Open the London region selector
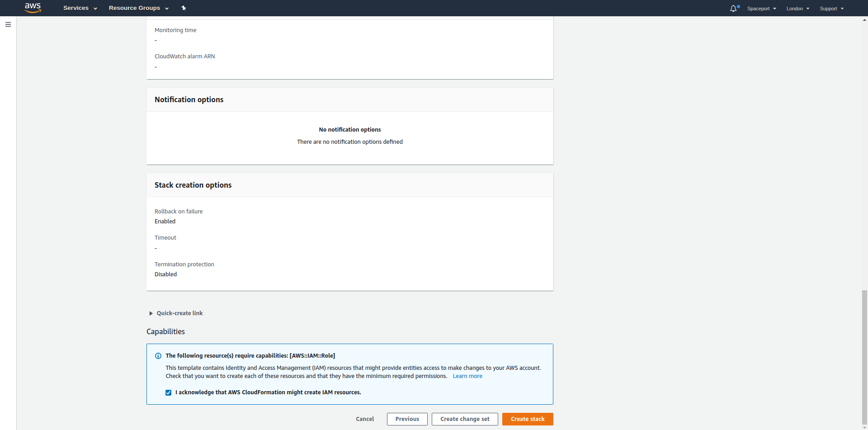 pos(798,9)
